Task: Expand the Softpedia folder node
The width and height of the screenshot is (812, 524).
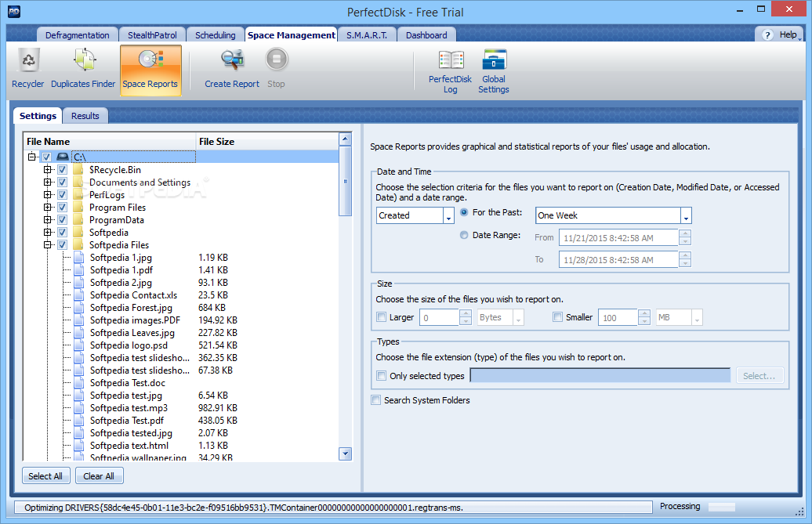Action: pos(48,233)
